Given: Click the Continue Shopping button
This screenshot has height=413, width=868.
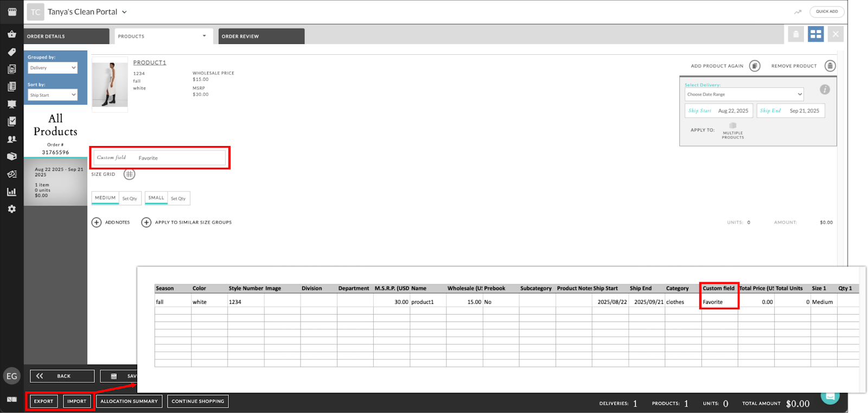Looking at the screenshot, I should (198, 402).
